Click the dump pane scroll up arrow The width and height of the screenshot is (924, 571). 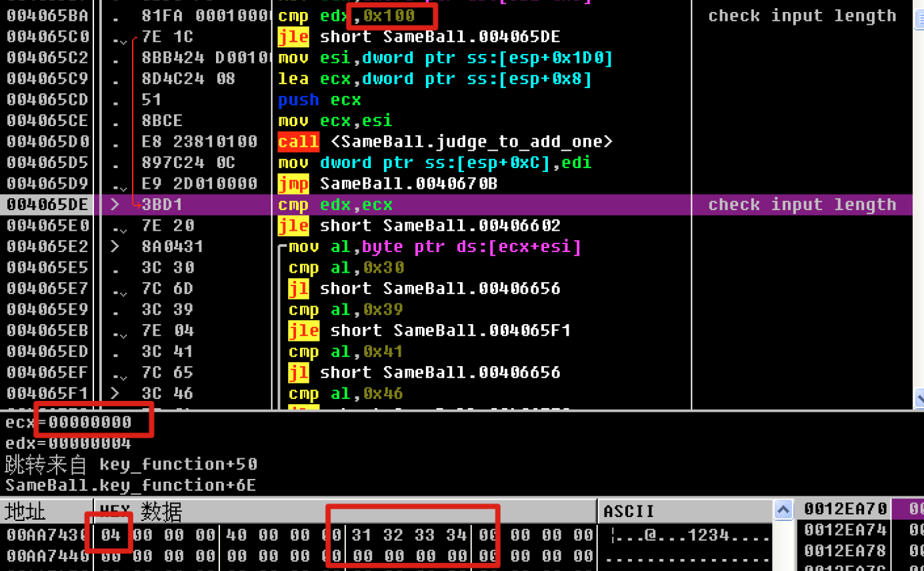(783, 510)
